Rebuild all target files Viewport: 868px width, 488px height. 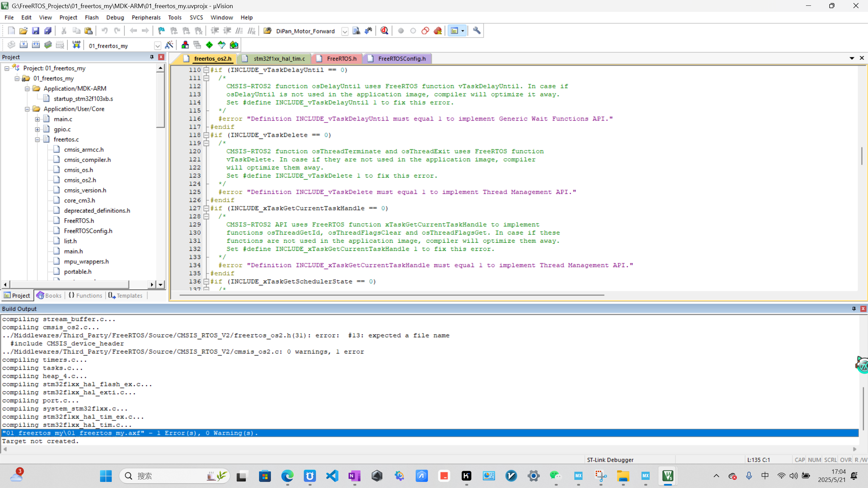tap(36, 44)
